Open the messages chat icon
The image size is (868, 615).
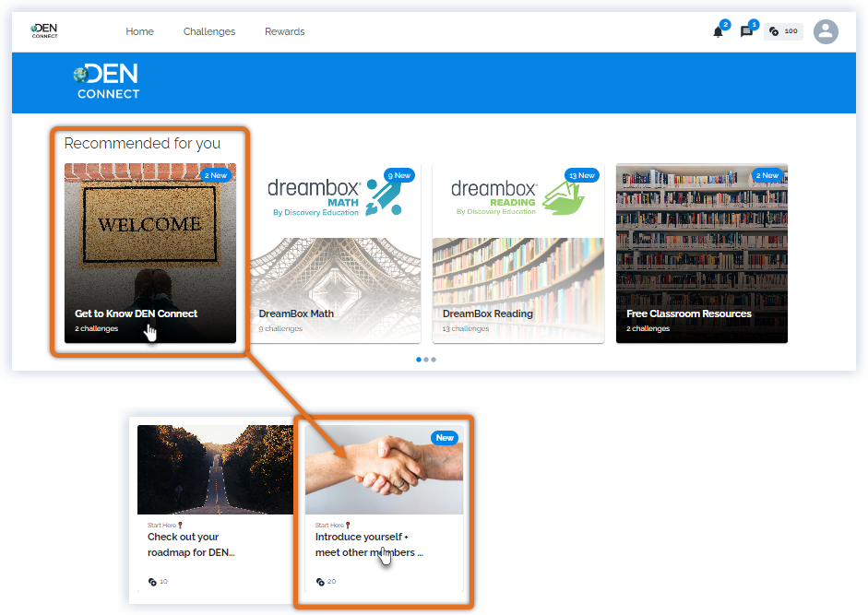[x=746, y=31]
